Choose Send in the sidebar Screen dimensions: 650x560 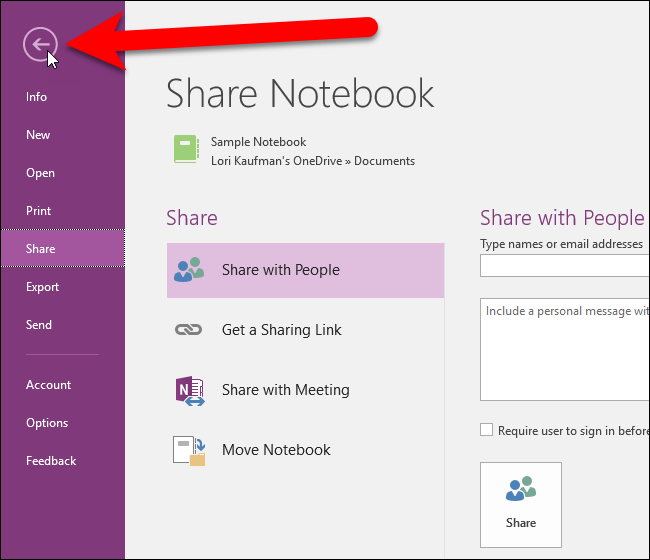39,325
